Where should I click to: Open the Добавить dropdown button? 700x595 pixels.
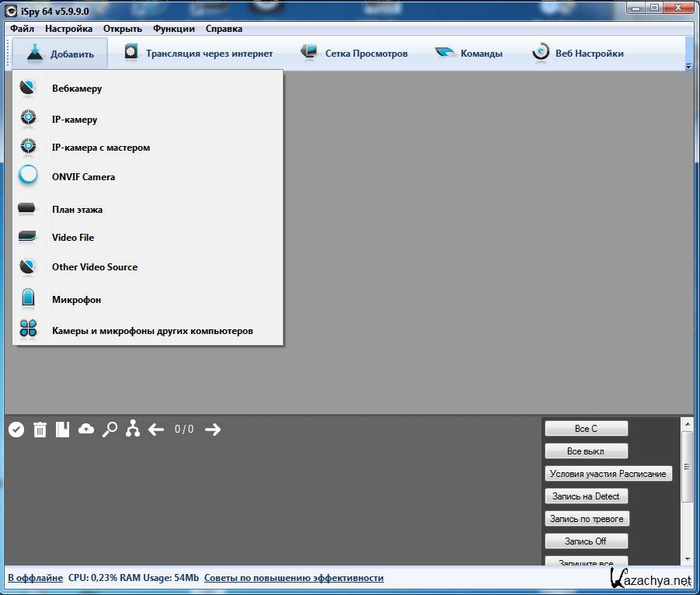click(61, 54)
